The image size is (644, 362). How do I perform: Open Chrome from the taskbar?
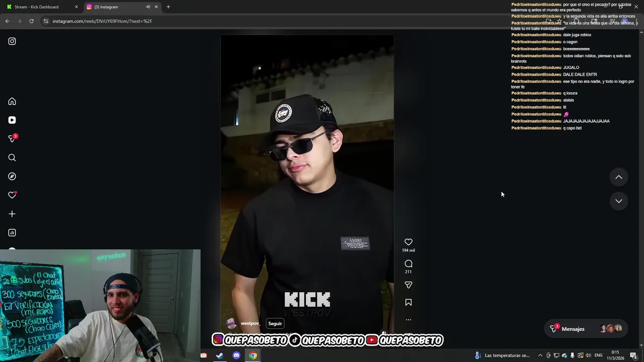click(x=253, y=355)
